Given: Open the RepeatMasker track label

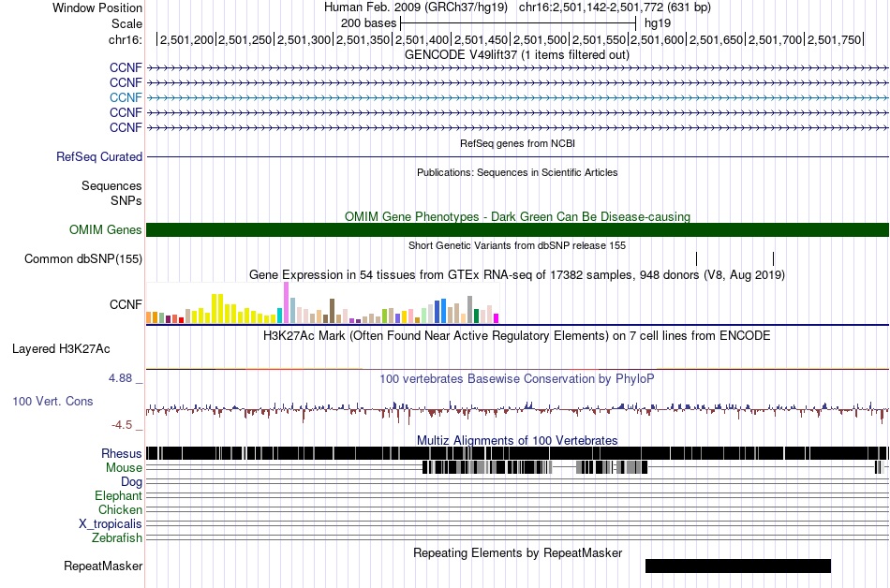Looking at the screenshot, I should pyautogui.click(x=103, y=566).
